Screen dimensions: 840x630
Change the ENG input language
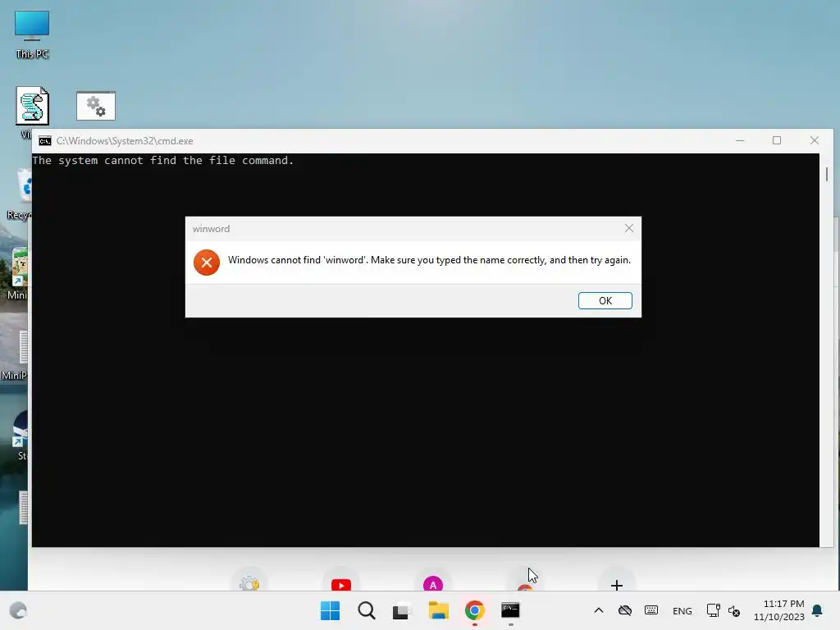[682, 610]
